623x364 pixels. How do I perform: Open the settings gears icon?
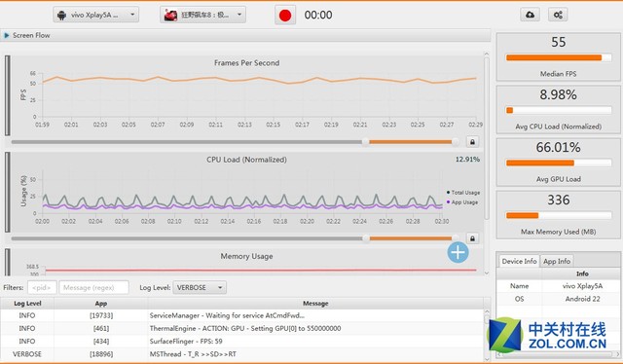(x=558, y=15)
